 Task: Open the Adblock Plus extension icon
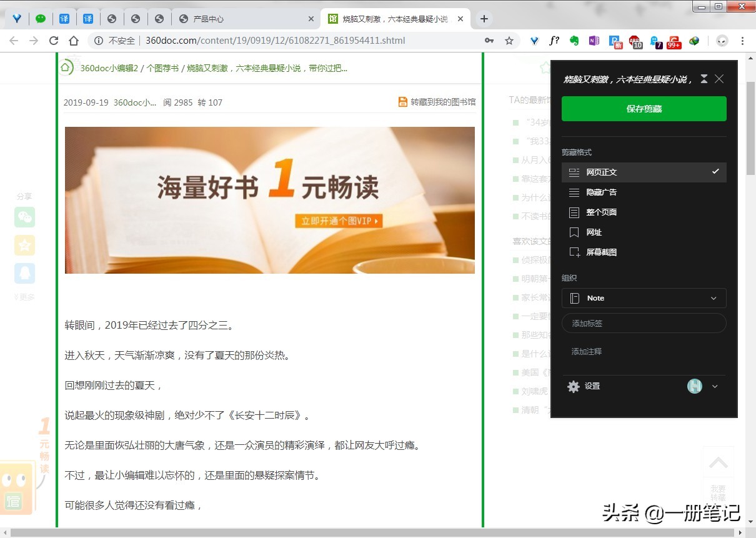coord(635,41)
